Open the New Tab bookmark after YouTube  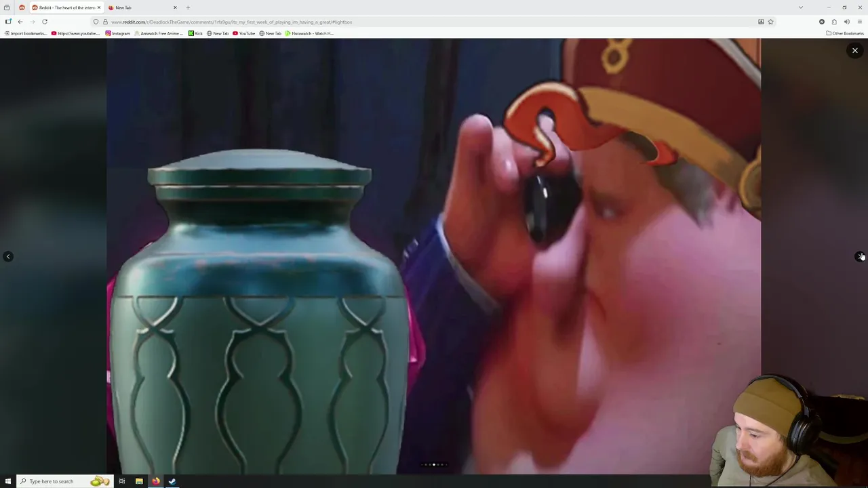point(270,33)
